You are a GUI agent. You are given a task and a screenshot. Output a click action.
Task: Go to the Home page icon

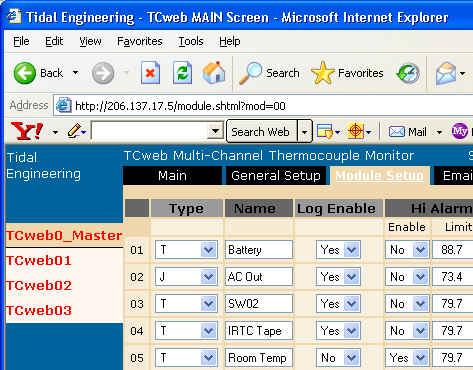[214, 72]
